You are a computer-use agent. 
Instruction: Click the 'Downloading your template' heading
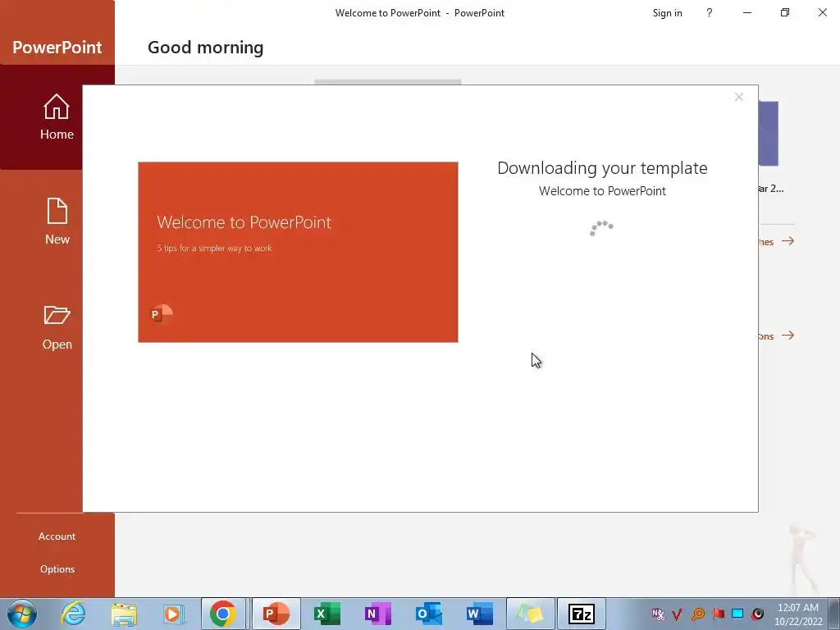(x=602, y=168)
